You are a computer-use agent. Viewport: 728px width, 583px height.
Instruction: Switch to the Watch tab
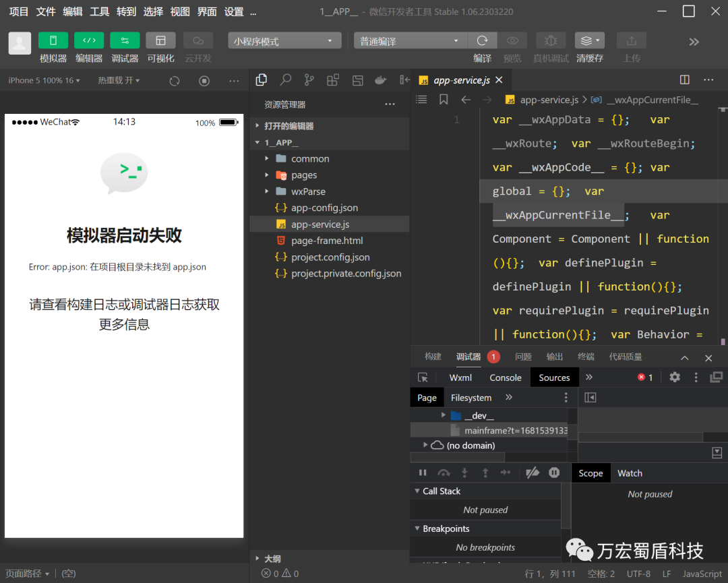630,473
